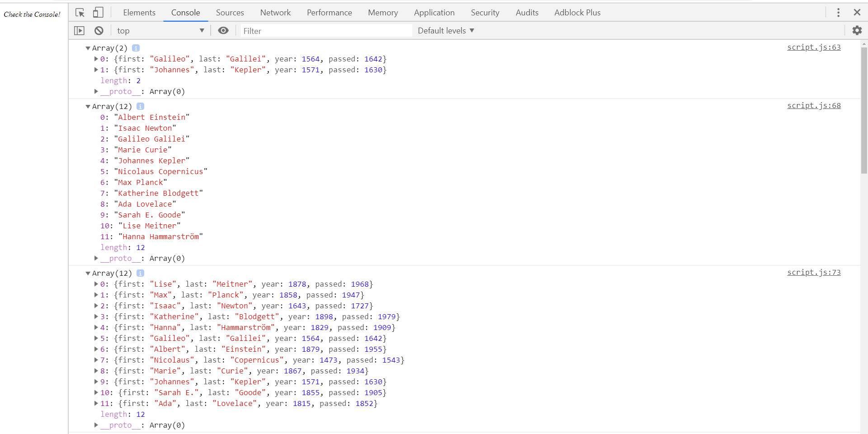868x434 pixels.
Task: Collapse the names Array(12) output
Action: click(x=88, y=106)
